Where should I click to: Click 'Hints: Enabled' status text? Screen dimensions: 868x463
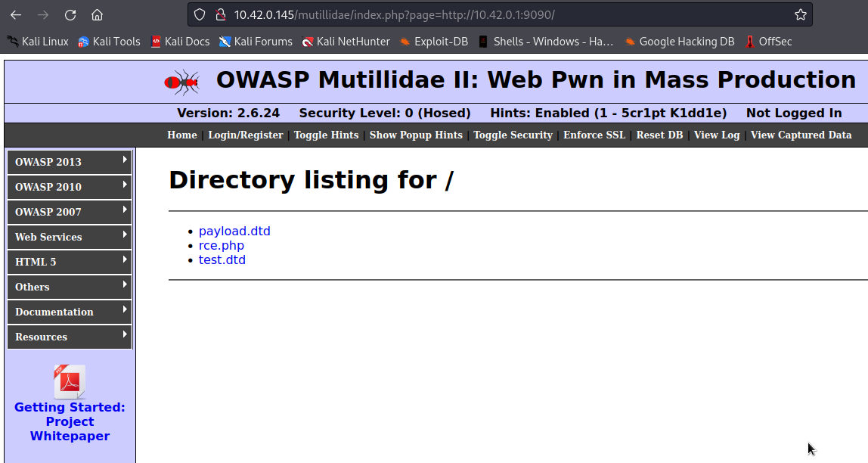[x=609, y=113]
